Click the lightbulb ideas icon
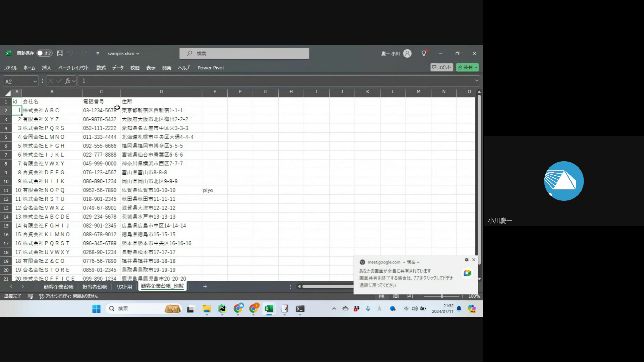 point(424,53)
